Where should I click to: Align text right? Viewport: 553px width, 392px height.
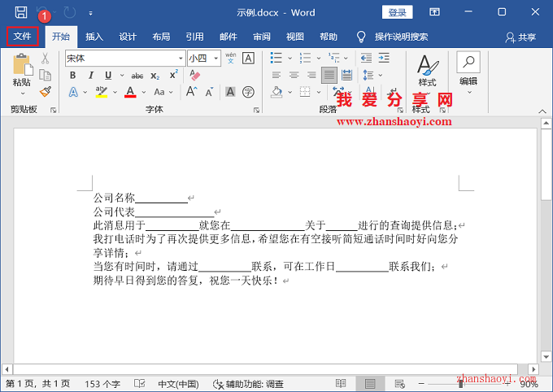click(311, 75)
